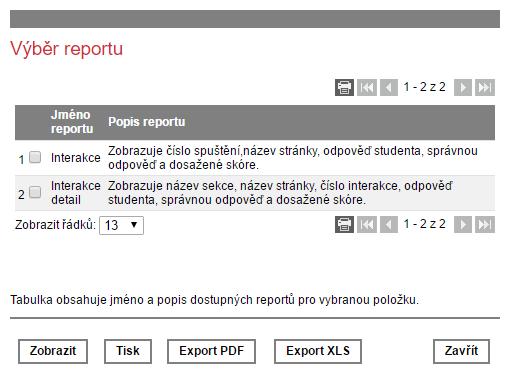510x374 pixels.
Task: Click the Tisk button
Action: pyautogui.click(x=128, y=351)
